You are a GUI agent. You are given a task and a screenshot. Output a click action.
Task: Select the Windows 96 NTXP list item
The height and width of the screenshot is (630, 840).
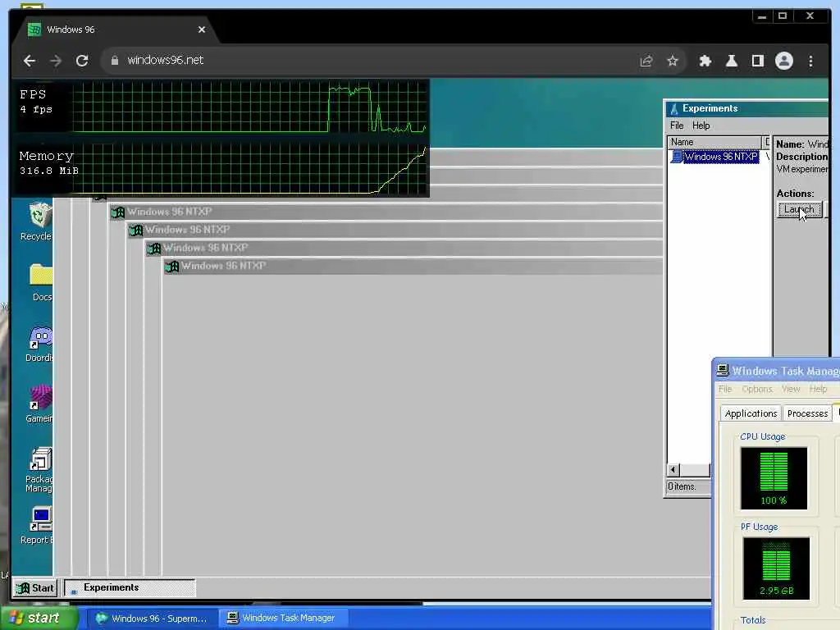pyautogui.click(x=714, y=157)
